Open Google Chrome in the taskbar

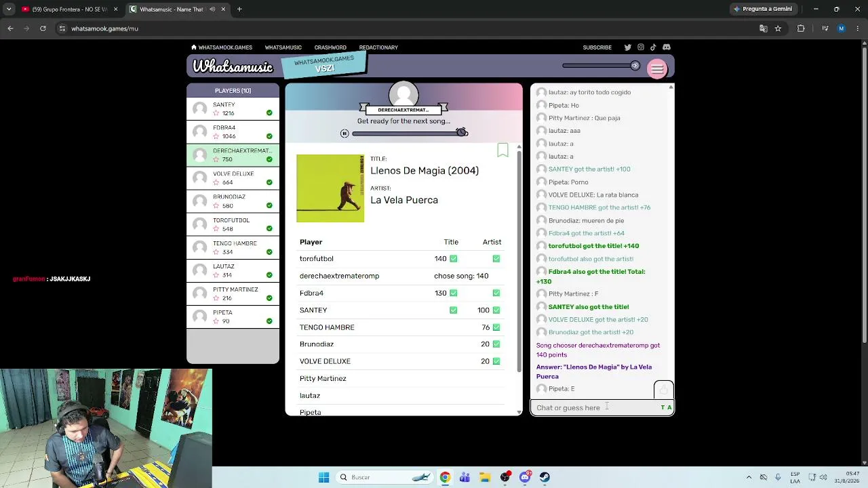click(445, 477)
